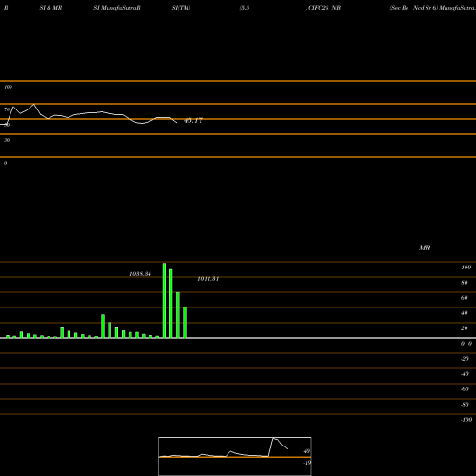Click the -19 label in mini chart

click(307, 463)
